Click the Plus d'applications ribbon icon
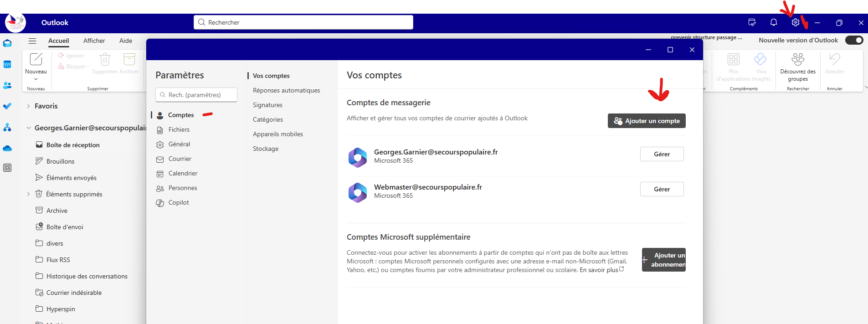Image resolution: width=868 pixels, height=324 pixels. coord(734,59)
